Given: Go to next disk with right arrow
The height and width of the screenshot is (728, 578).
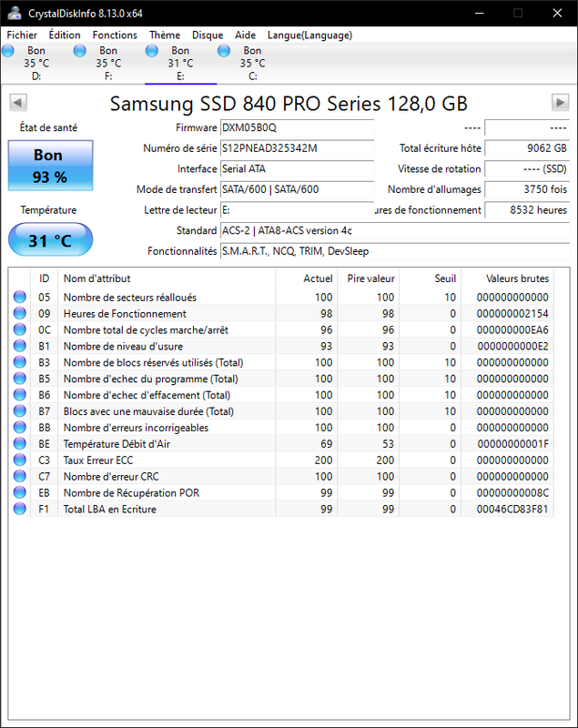Looking at the screenshot, I should pos(560,102).
